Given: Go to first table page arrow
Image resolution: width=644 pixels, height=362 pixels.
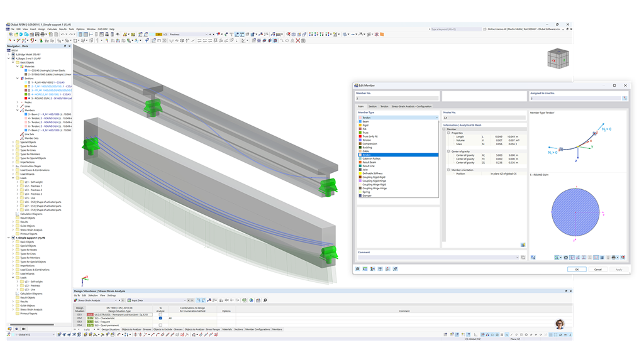Looking at the screenshot, I should coord(75,329).
